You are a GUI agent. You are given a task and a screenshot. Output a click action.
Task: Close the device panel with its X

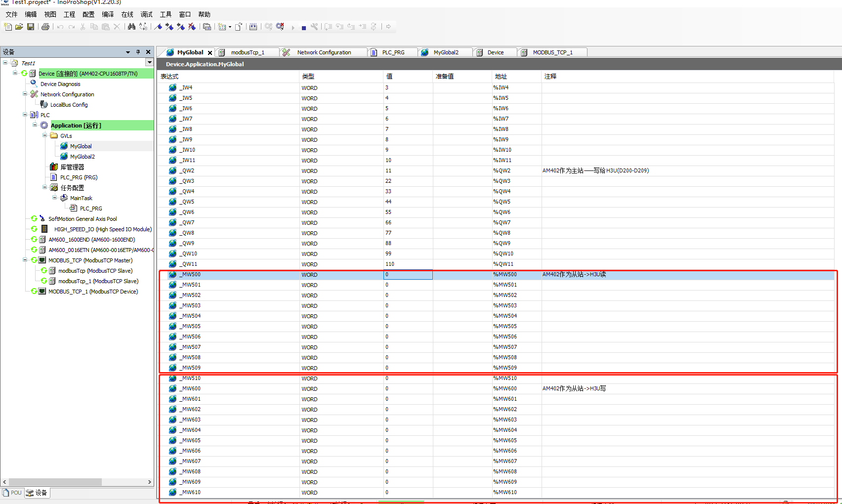click(148, 52)
